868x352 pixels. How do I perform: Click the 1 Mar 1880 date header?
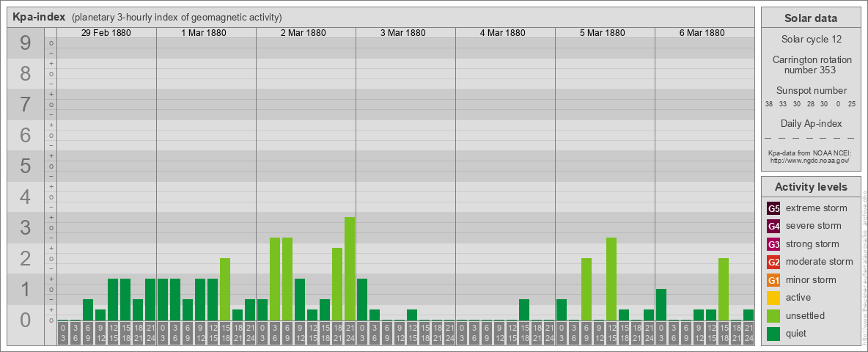click(204, 33)
